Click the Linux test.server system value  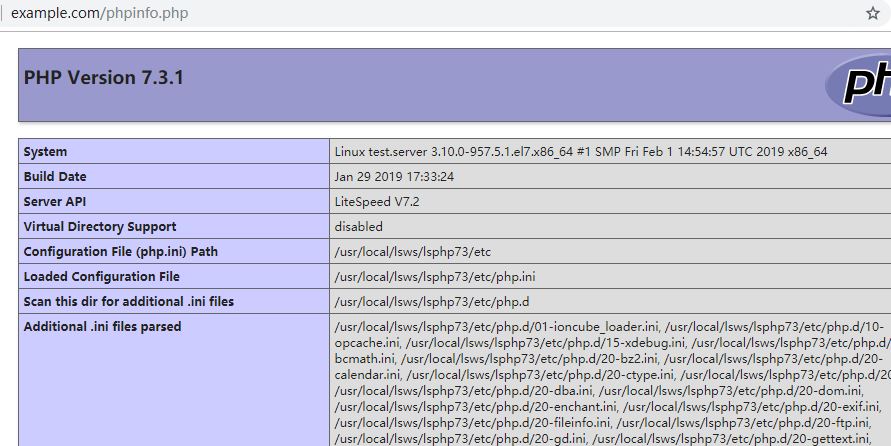pos(581,152)
